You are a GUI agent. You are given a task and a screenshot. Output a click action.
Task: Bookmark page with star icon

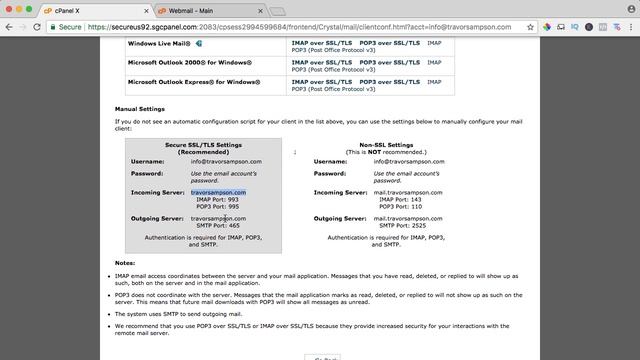click(x=530, y=27)
